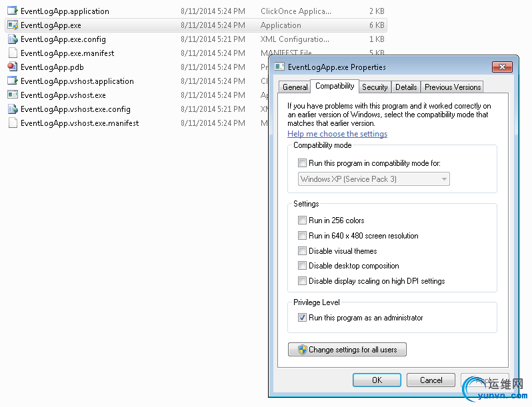Select the EventLogApp.application file name
Image resolution: width=532 pixels, height=407 pixels.
coord(65,11)
